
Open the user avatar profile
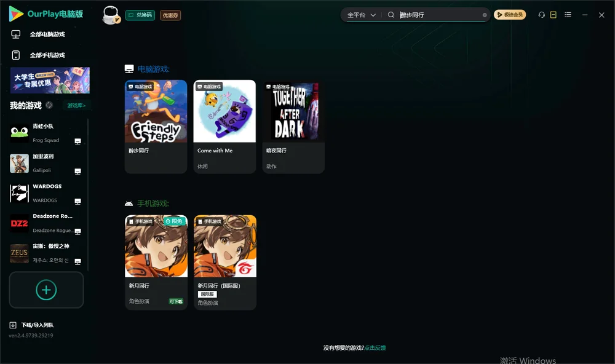tap(111, 15)
